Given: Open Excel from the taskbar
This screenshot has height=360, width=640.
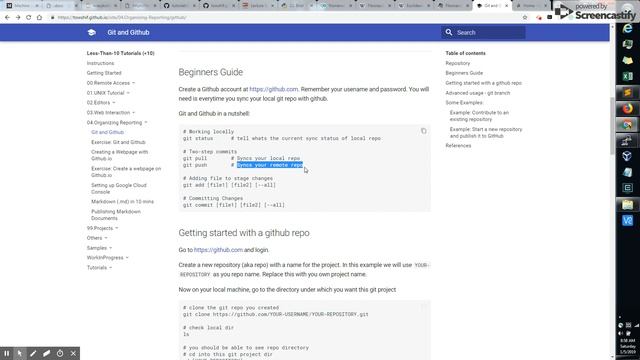Looking at the screenshot, I should click(x=627, y=76).
